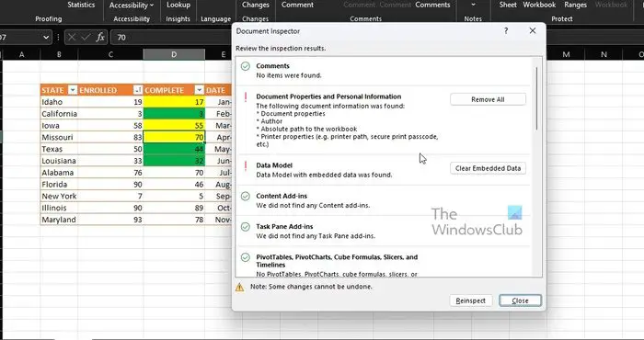Open the STATE column filter dropdown
This screenshot has height=340, width=644.
[x=73, y=90]
